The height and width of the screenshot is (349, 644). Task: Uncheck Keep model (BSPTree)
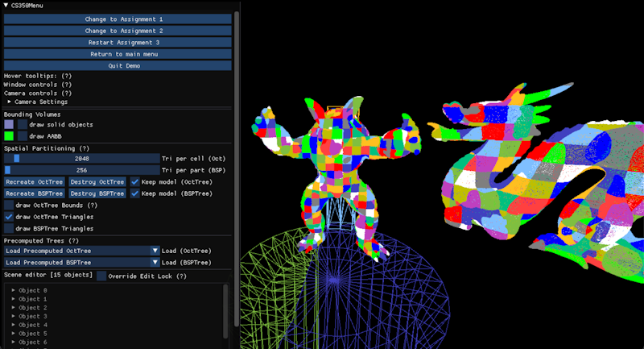134,193
